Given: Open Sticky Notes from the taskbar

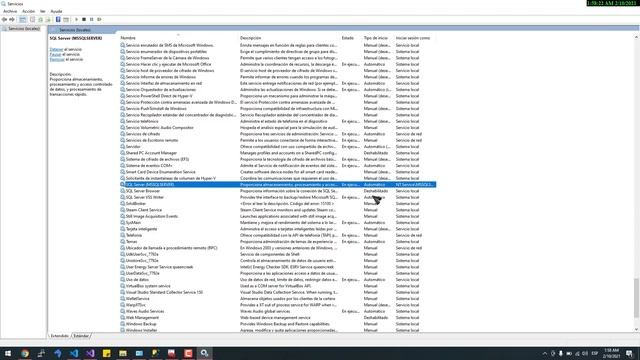Looking at the screenshot, I should point(107,353).
